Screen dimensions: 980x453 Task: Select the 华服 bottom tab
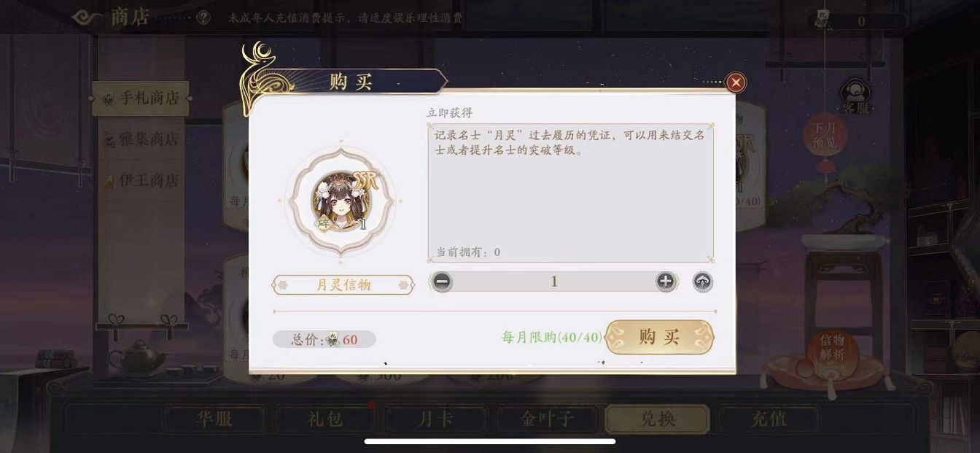[214, 419]
